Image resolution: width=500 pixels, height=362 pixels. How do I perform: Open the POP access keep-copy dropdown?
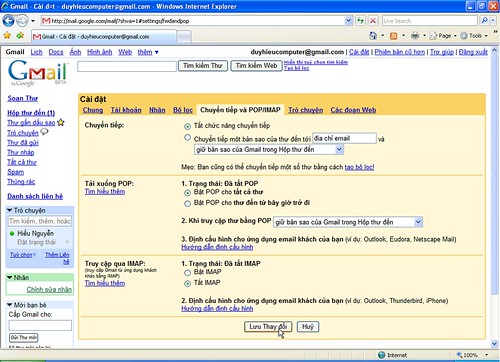[x=348, y=222]
